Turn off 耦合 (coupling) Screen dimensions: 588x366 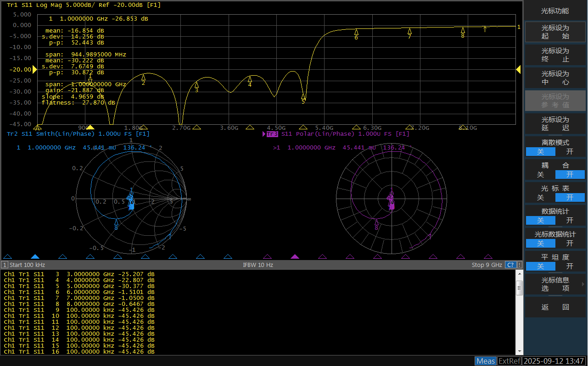tap(540, 174)
